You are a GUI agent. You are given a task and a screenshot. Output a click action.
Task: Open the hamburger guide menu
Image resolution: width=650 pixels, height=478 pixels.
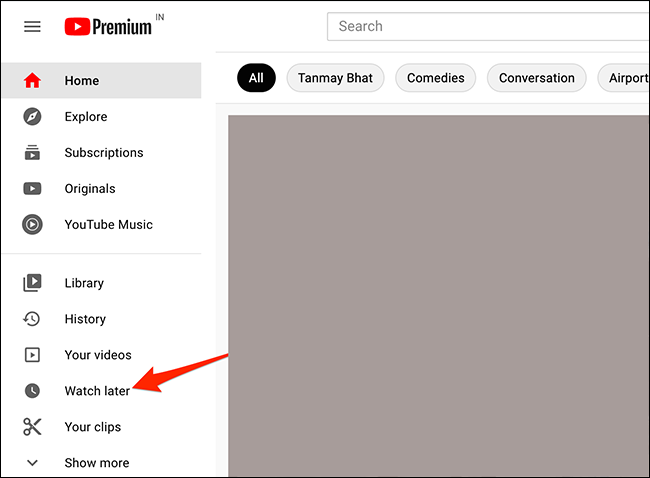point(32,27)
